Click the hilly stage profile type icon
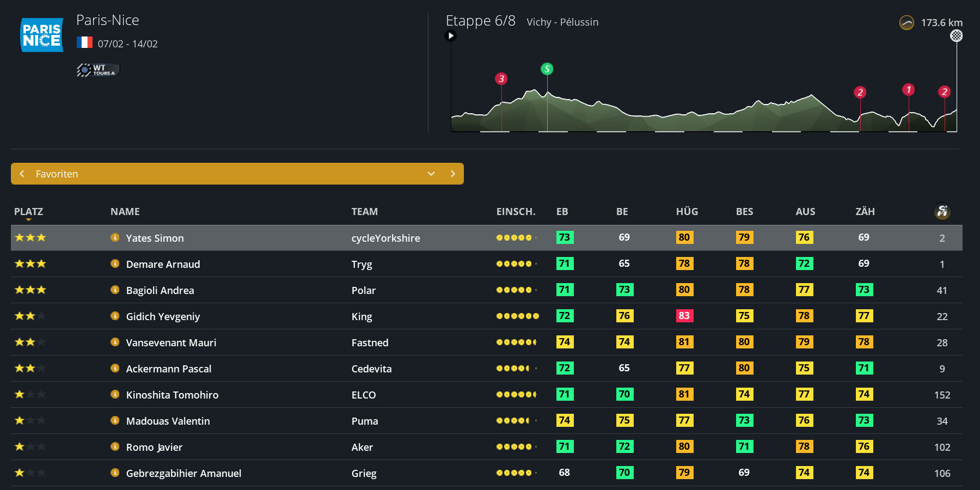This screenshot has width=980, height=490. click(906, 23)
